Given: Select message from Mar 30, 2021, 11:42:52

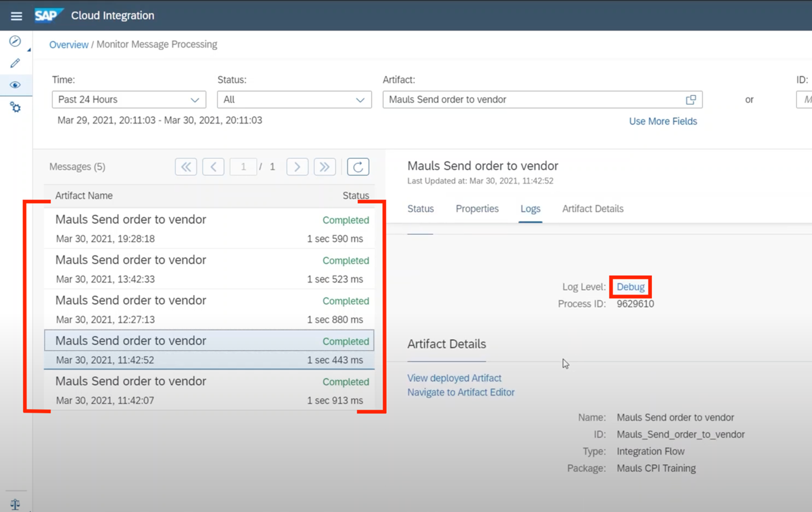Looking at the screenshot, I should click(x=209, y=350).
